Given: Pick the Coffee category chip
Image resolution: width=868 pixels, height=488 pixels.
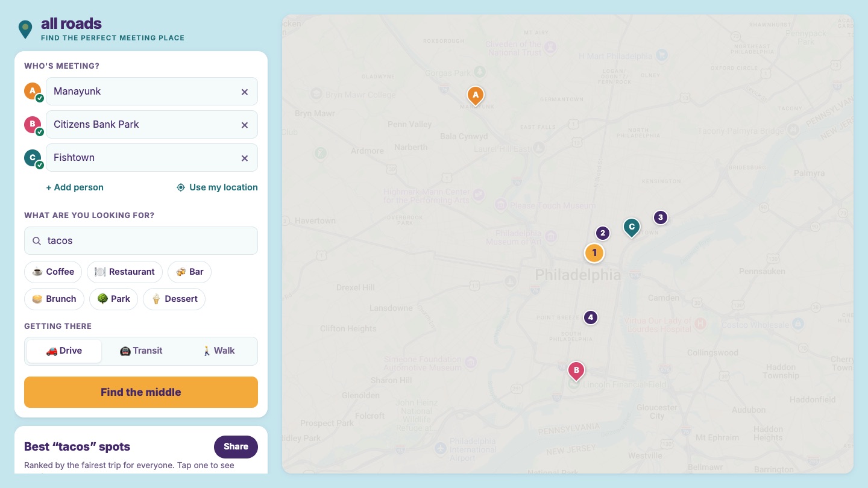Looking at the screenshot, I should click(53, 272).
